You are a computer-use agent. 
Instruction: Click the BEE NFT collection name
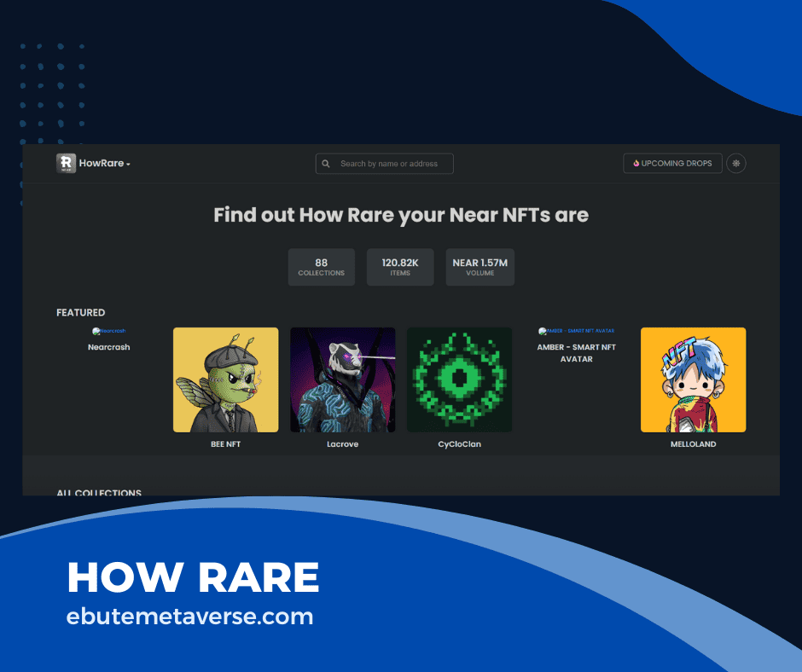click(225, 444)
